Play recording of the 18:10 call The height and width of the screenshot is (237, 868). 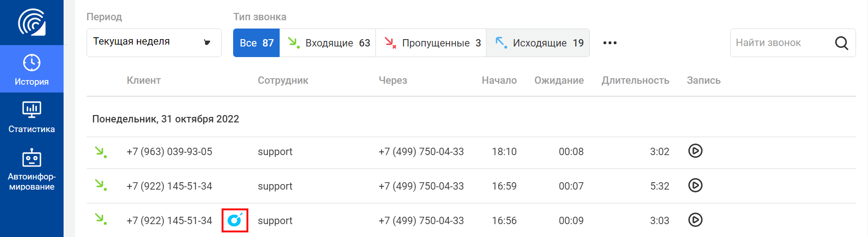pyautogui.click(x=695, y=151)
